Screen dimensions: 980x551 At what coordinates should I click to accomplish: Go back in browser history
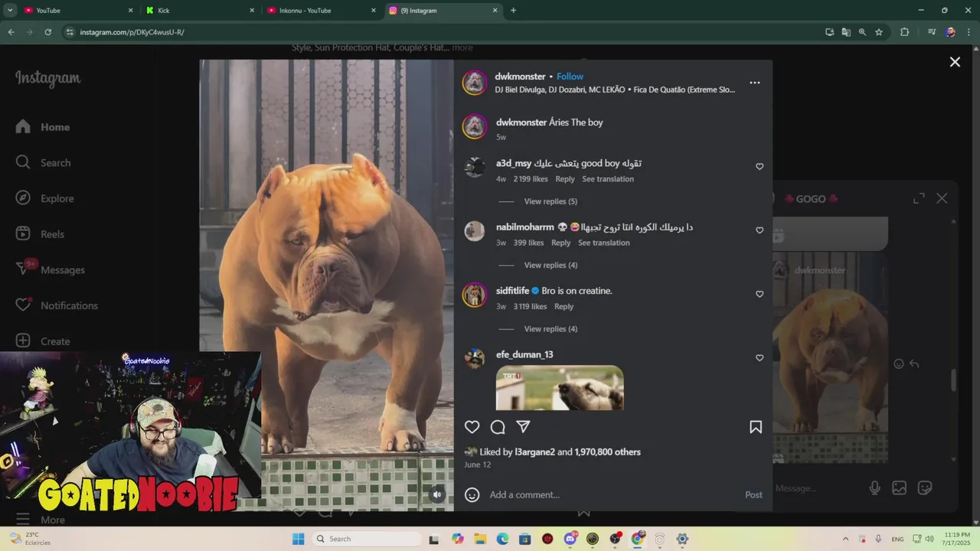11,32
